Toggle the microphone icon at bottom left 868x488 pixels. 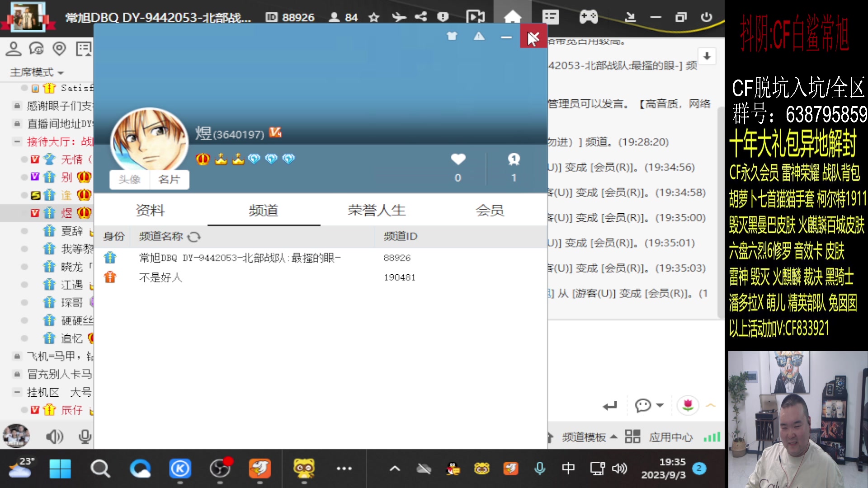(85, 436)
